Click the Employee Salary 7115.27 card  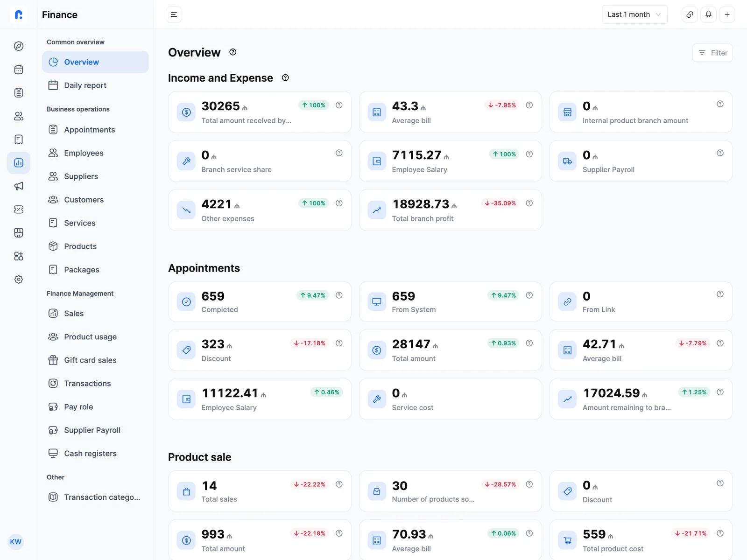point(450,161)
